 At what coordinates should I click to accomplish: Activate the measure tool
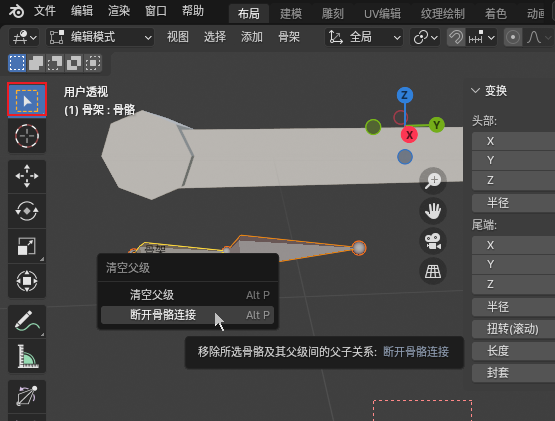27,356
